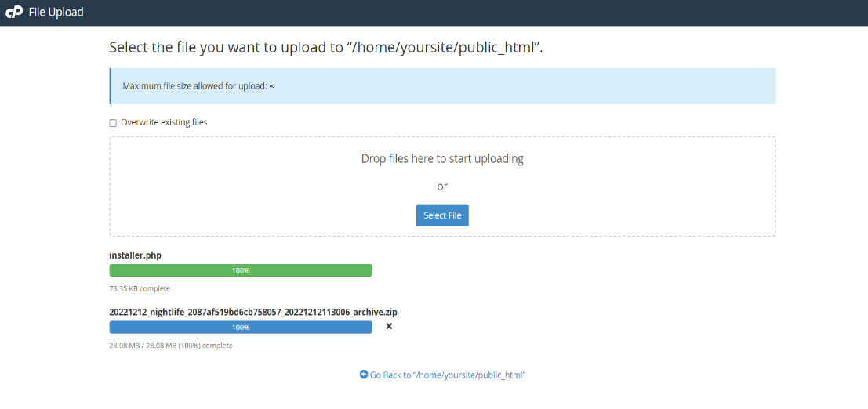
Task: Click the blue archive.zip progress bar
Action: 241,327
